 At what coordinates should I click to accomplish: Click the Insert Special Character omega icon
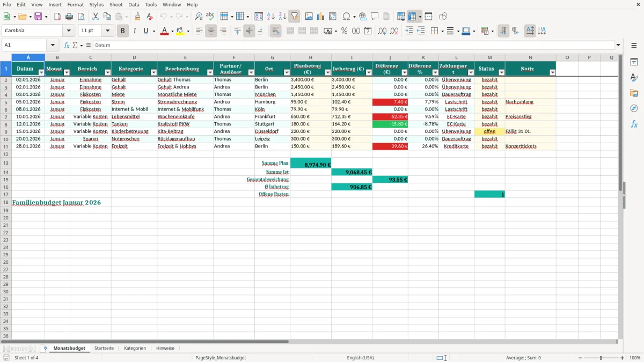pyautogui.click(x=347, y=17)
